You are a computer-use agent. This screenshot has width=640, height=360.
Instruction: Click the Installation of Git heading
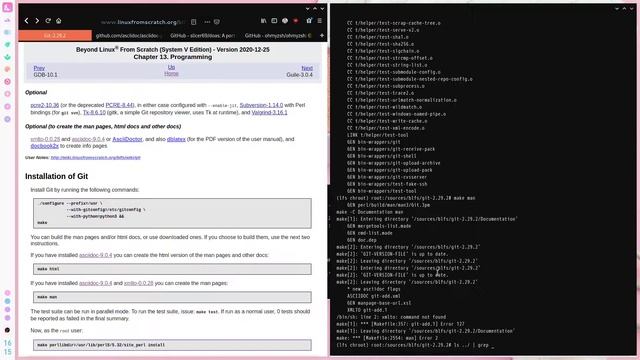pos(56,176)
